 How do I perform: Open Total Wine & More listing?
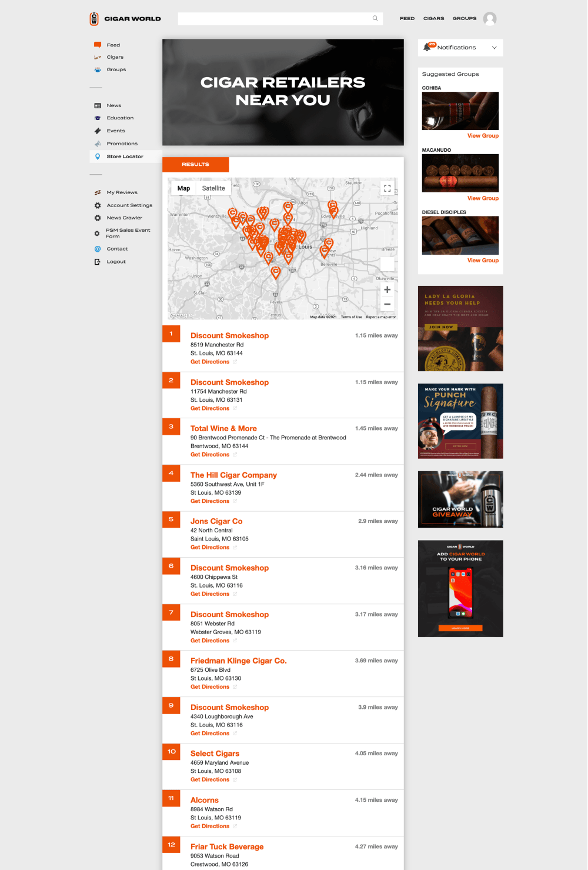(223, 428)
